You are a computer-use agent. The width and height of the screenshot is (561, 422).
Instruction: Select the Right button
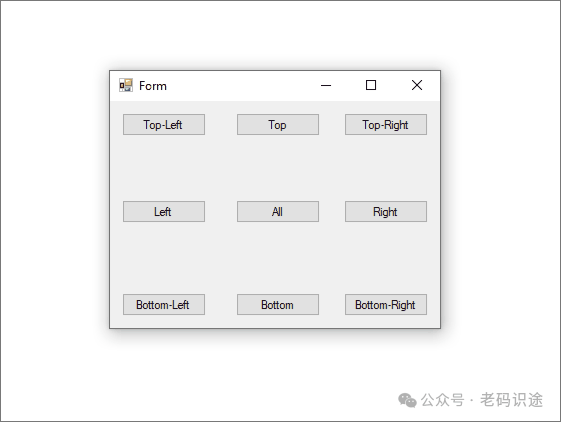tap(386, 212)
